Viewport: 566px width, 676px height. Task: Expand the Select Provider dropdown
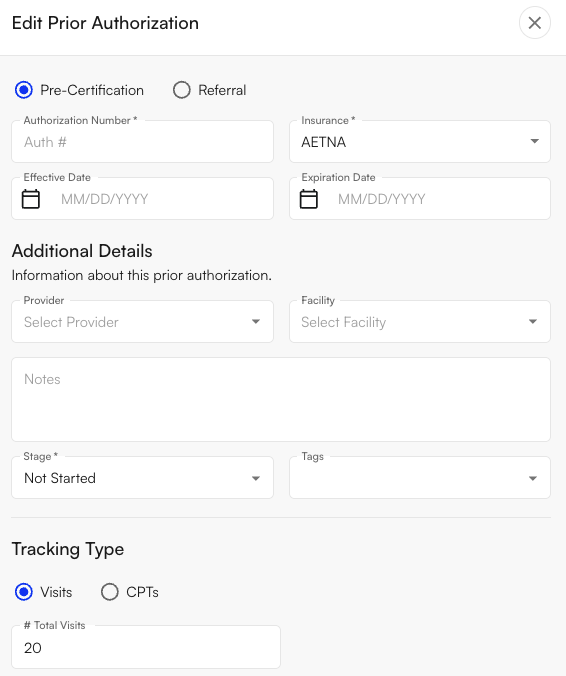(142, 322)
